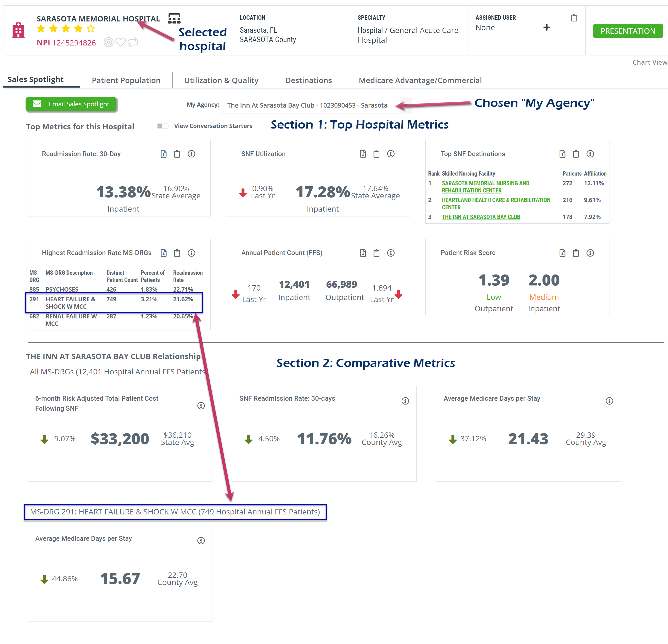Screen dimensions: 668x644
Task: Click the hospital four-star rating
Action: (66, 29)
